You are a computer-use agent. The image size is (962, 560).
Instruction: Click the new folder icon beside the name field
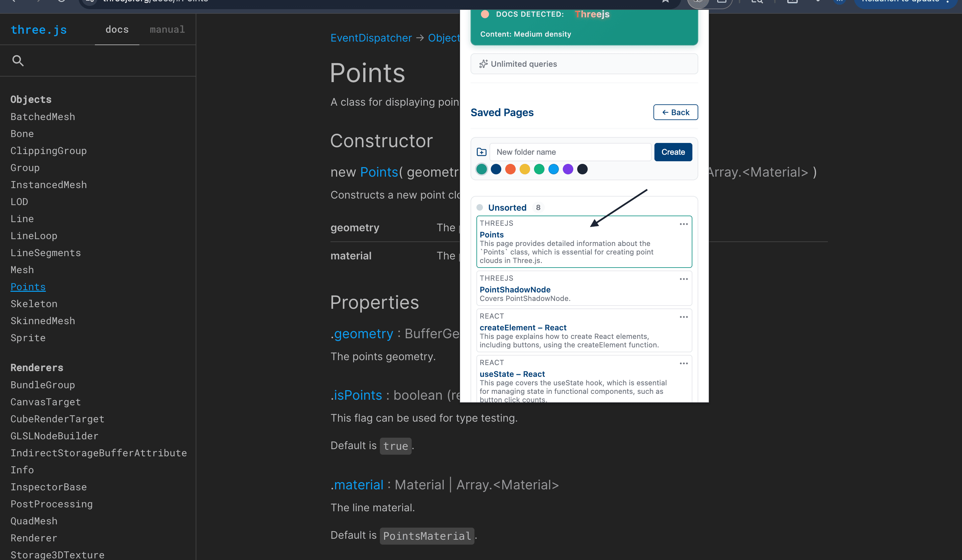[481, 151]
